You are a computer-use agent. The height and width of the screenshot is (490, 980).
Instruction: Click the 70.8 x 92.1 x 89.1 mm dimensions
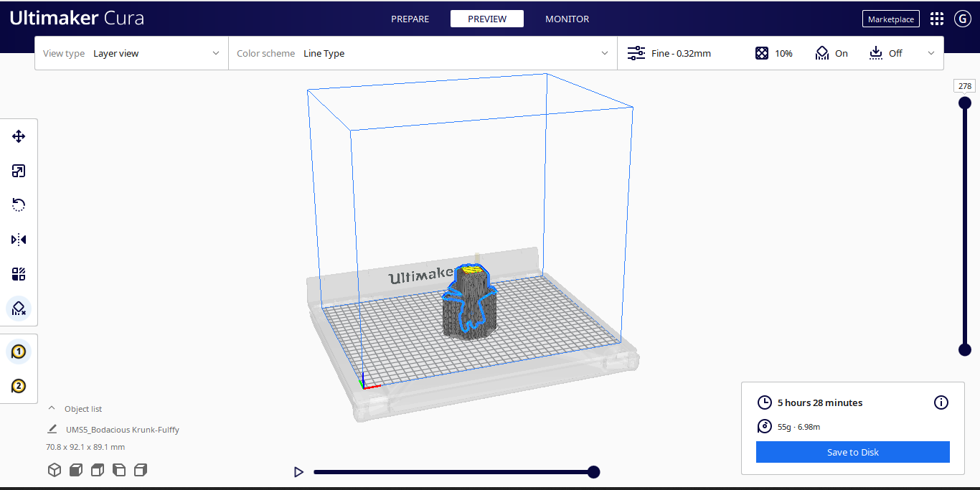coord(85,447)
